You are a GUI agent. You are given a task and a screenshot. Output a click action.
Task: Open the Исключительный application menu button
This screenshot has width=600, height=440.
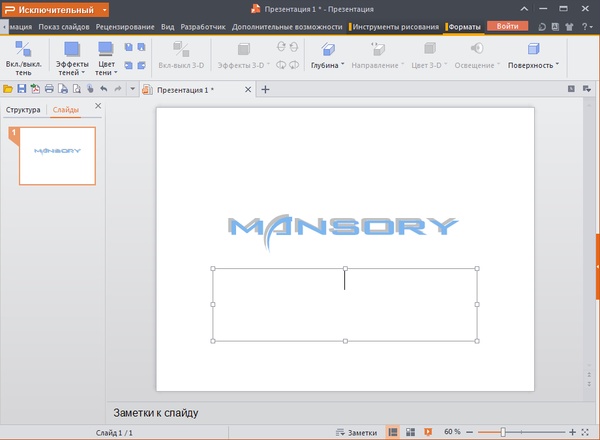[x=55, y=9]
